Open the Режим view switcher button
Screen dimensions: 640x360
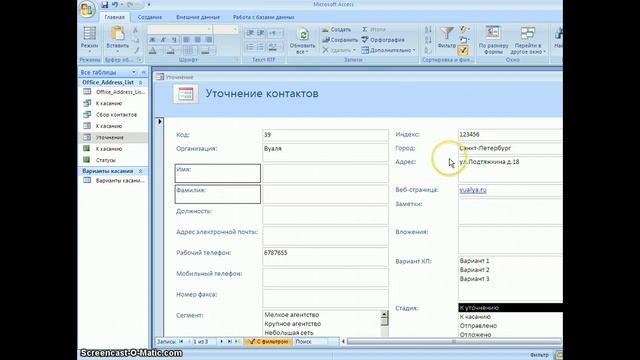[x=89, y=40]
